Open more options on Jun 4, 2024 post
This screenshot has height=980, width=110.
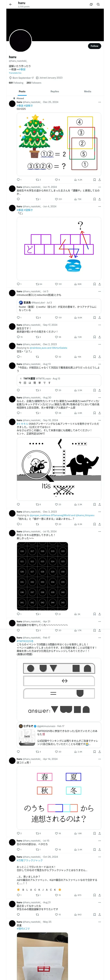click(x=99, y=206)
